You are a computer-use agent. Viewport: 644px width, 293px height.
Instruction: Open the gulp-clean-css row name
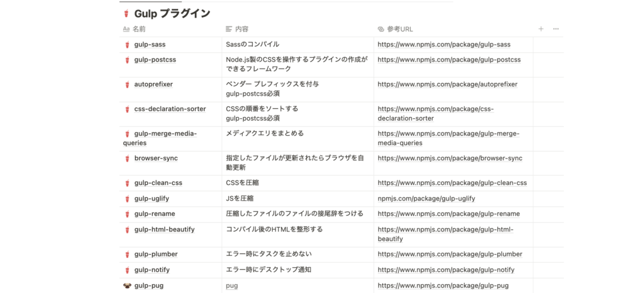(x=158, y=183)
